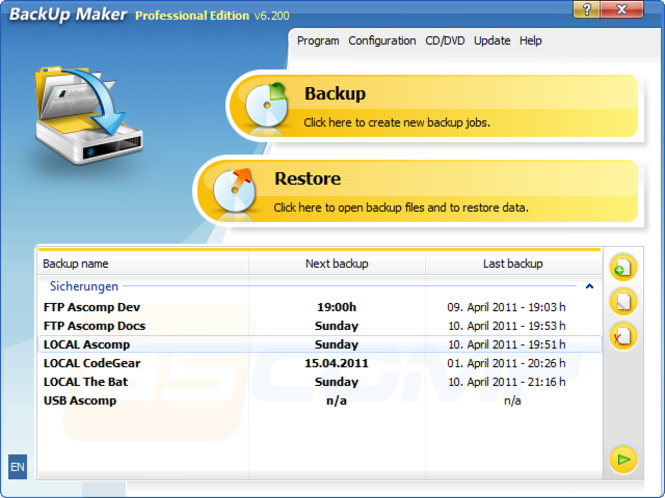
Task: Open the Configuration menu
Action: point(382,41)
